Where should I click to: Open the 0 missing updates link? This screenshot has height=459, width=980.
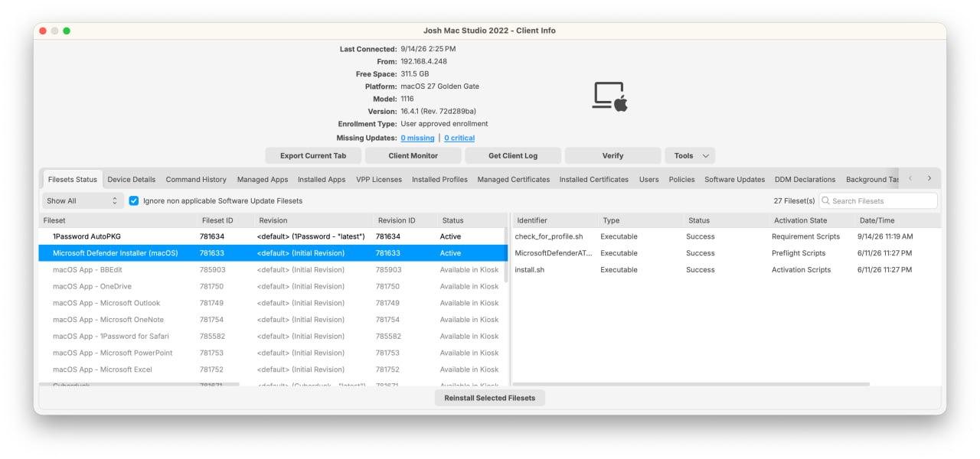click(x=417, y=138)
